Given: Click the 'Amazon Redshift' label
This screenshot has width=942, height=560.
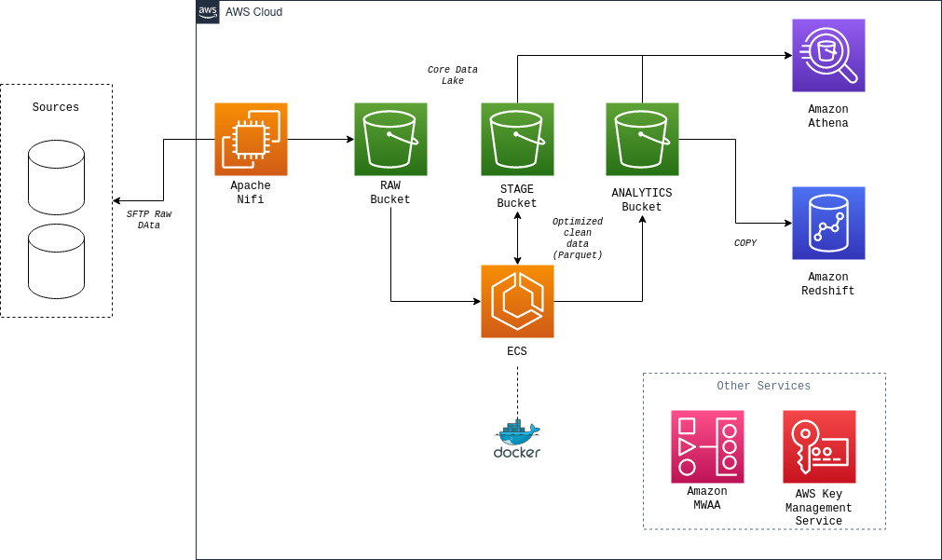Looking at the screenshot, I should click(x=827, y=283).
